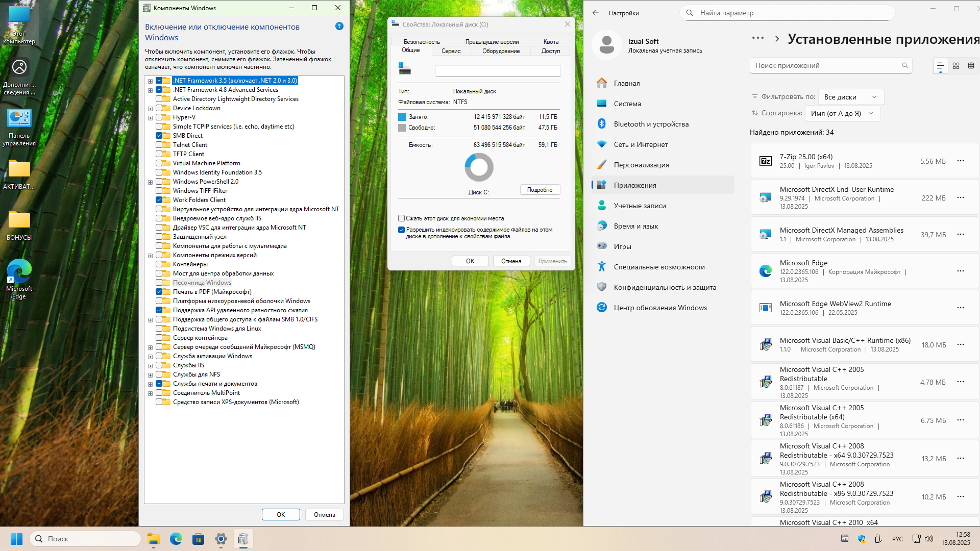Screen dimensions: 980x551
Task: Uncheck Work Folders Client component
Action: pos(159,200)
